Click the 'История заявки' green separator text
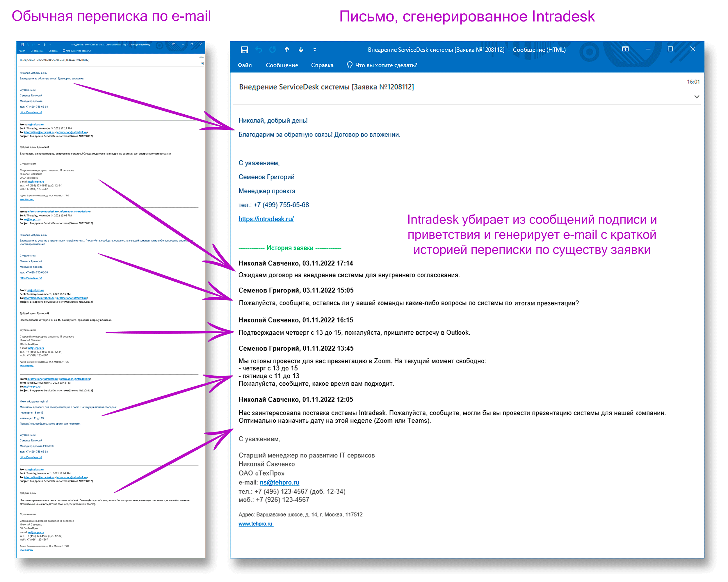The image size is (728, 582). (x=290, y=248)
